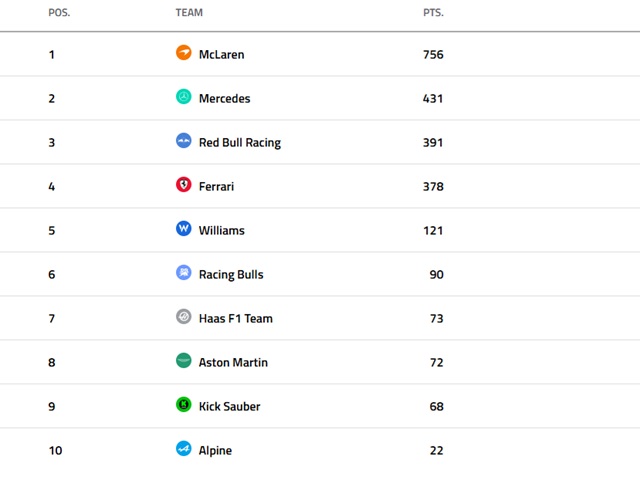Select the Williams team name
Screen dimensions: 640x480
(221, 230)
